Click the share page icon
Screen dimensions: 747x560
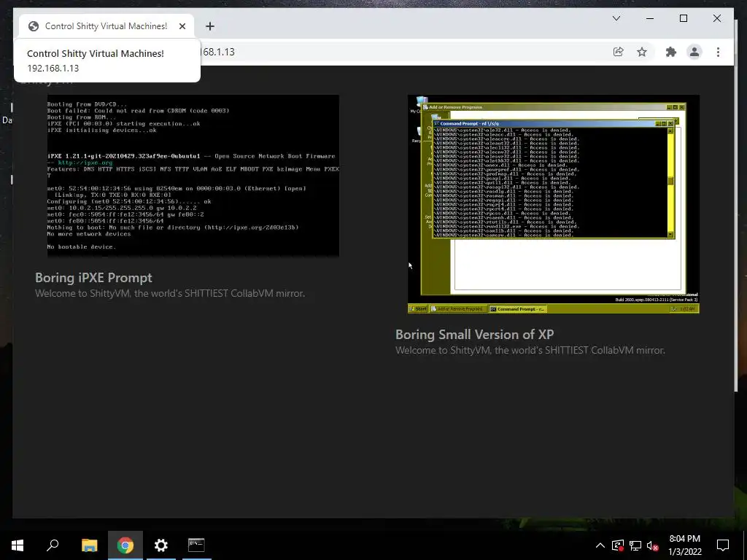point(619,52)
